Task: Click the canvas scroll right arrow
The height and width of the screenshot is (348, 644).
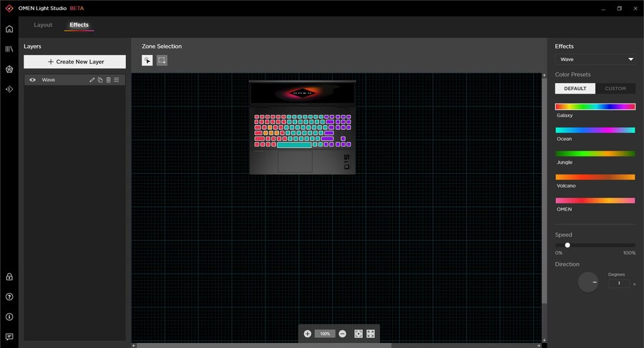Action: point(539,346)
